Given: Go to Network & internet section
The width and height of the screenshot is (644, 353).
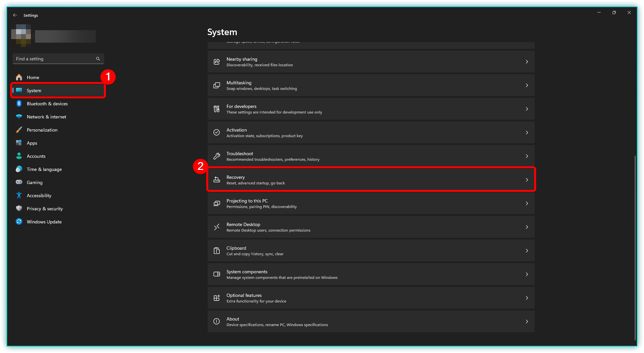Looking at the screenshot, I should pos(47,117).
